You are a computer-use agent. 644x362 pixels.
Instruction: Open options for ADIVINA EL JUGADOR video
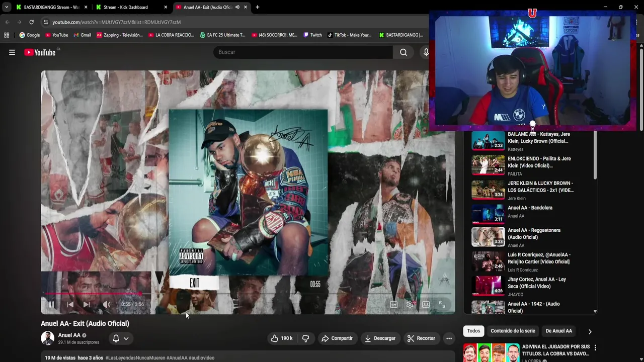click(595, 347)
